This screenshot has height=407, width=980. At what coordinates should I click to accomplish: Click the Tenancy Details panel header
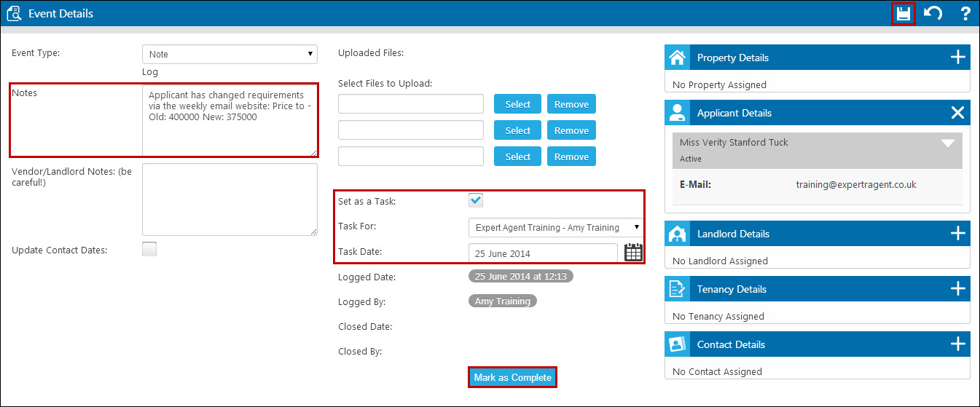pyautogui.click(x=818, y=289)
